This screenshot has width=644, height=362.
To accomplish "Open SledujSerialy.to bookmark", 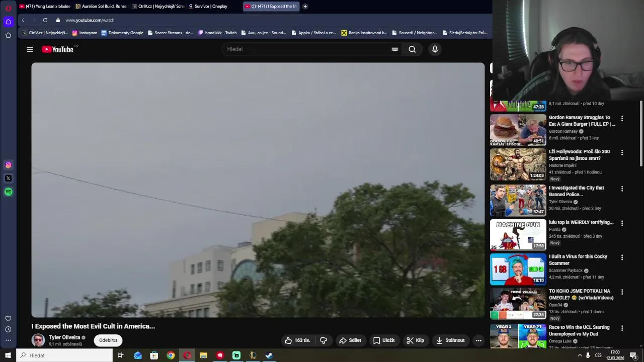I will coord(465,33).
